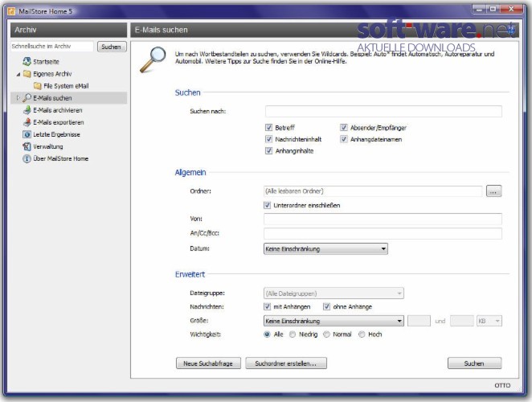Toggle the Anhangdateinamen checkbox
This screenshot has width=532, height=402.
[x=344, y=139]
